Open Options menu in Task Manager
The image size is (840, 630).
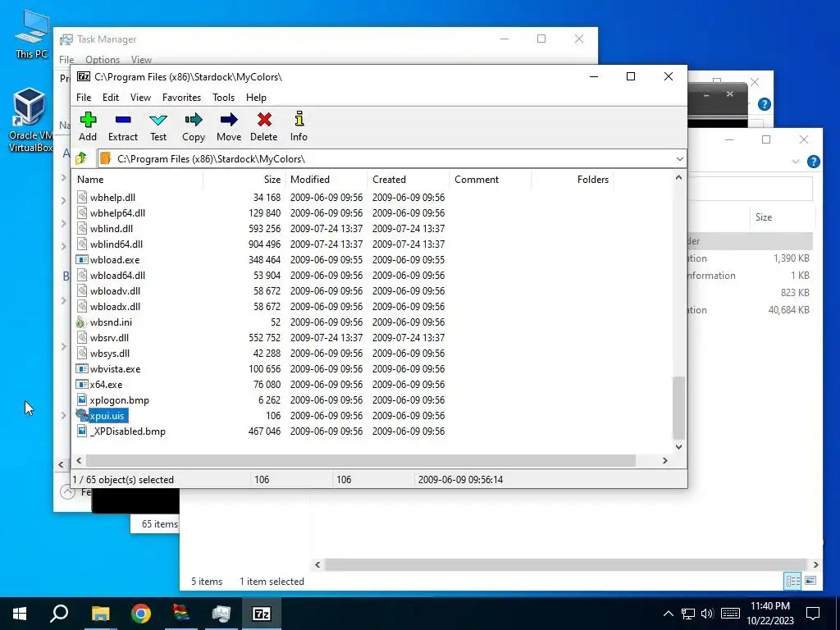pyautogui.click(x=103, y=59)
